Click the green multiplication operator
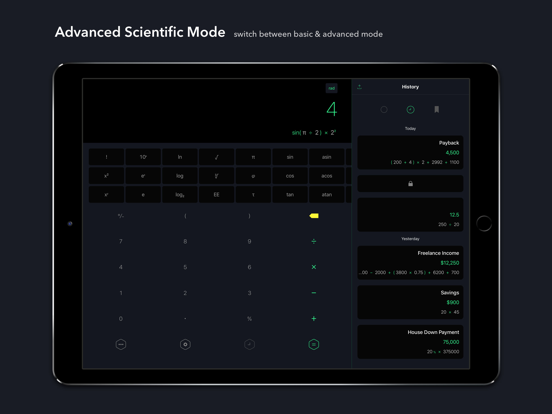This screenshot has height=414, width=552. (314, 267)
